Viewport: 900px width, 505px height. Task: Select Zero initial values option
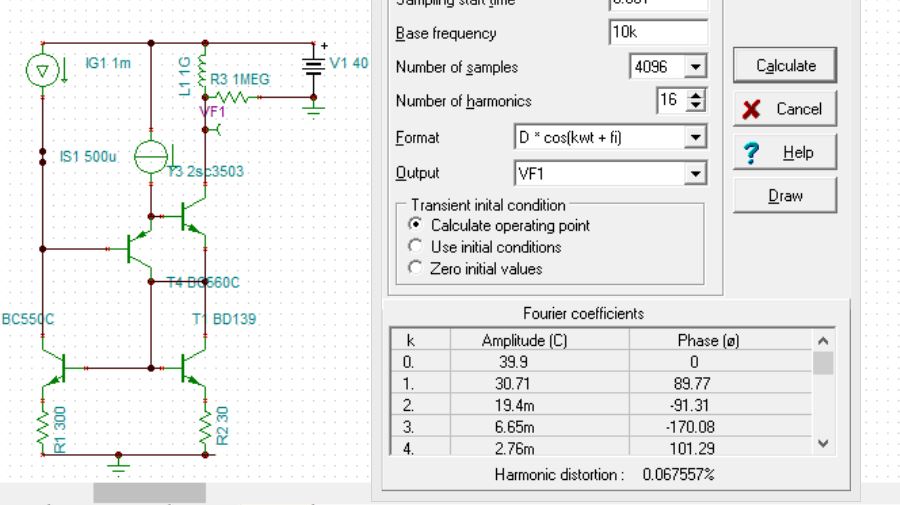pos(415,268)
